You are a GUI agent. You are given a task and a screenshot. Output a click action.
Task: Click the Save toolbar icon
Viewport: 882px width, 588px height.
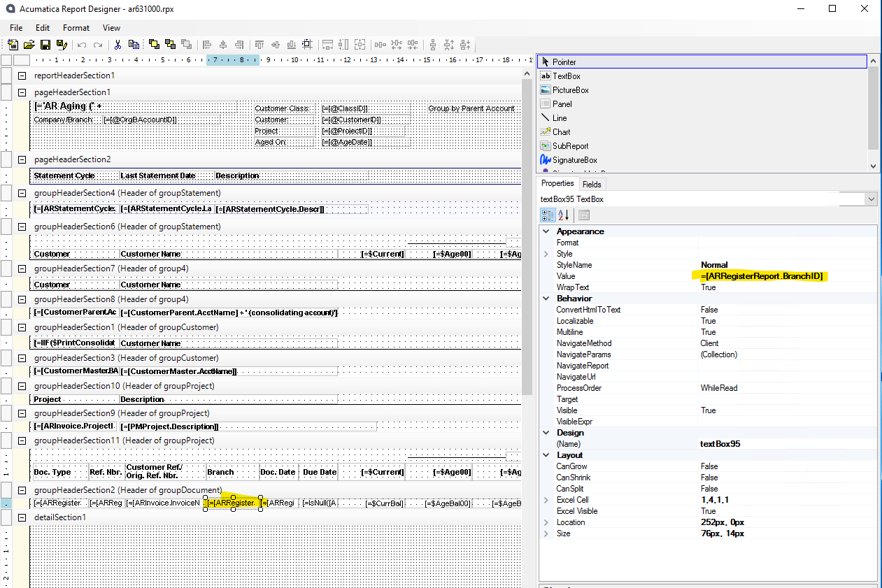(x=44, y=44)
